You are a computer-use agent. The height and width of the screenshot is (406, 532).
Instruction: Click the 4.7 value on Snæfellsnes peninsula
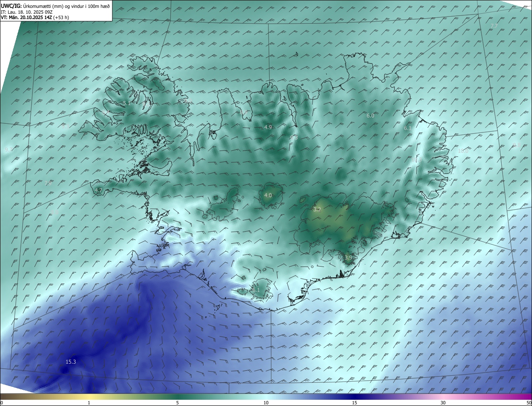tap(99, 191)
